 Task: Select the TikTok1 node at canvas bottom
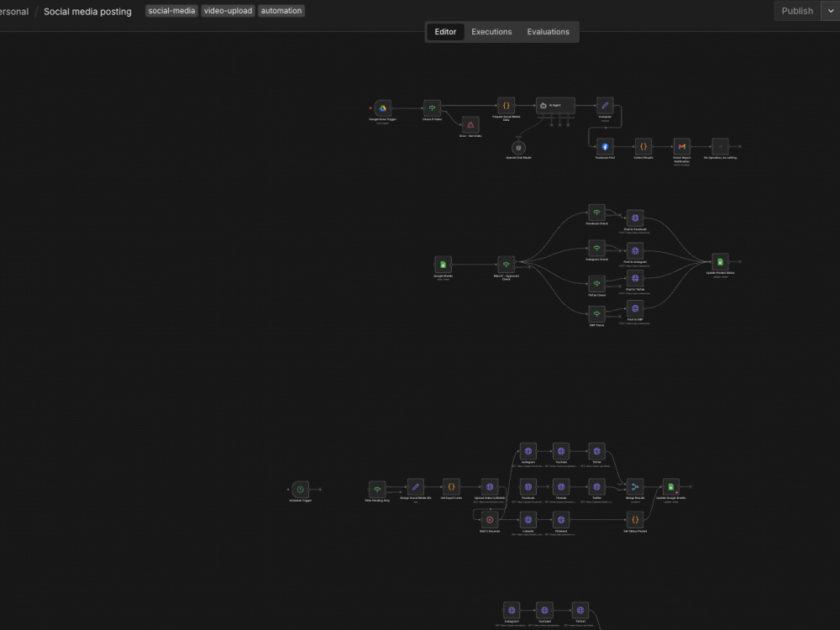[580, 610]
